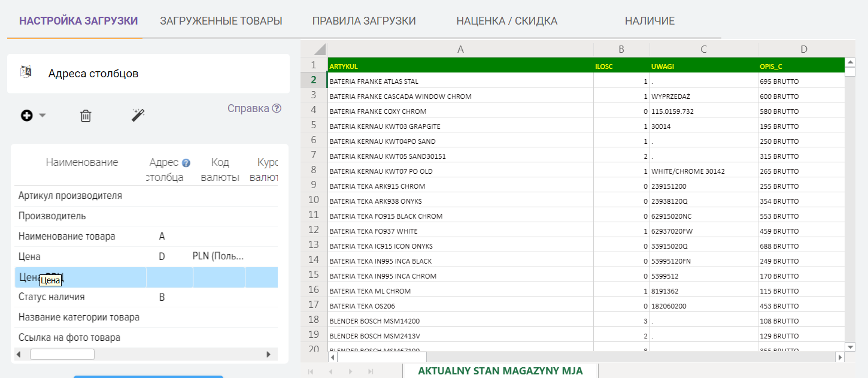Click cell WHITE/CHROME 30142
868x378 pixels.
point(704,171)
